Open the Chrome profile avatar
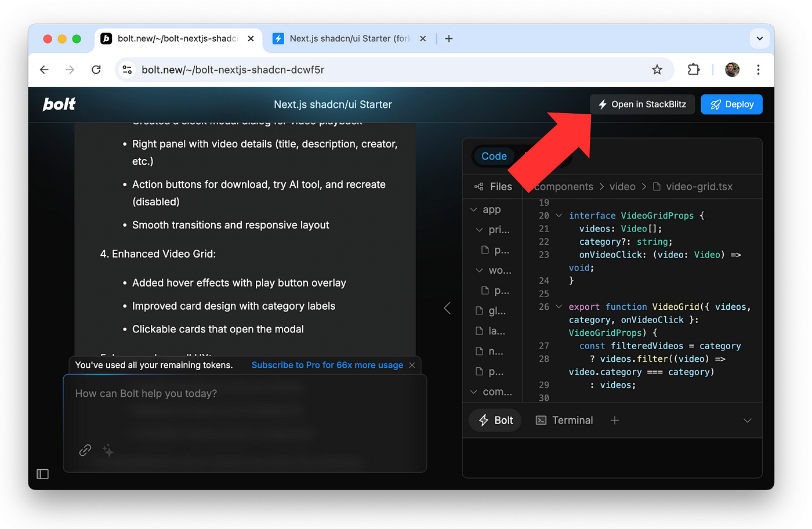This screenshot has height=529, width=812. [x=732, y=70]
